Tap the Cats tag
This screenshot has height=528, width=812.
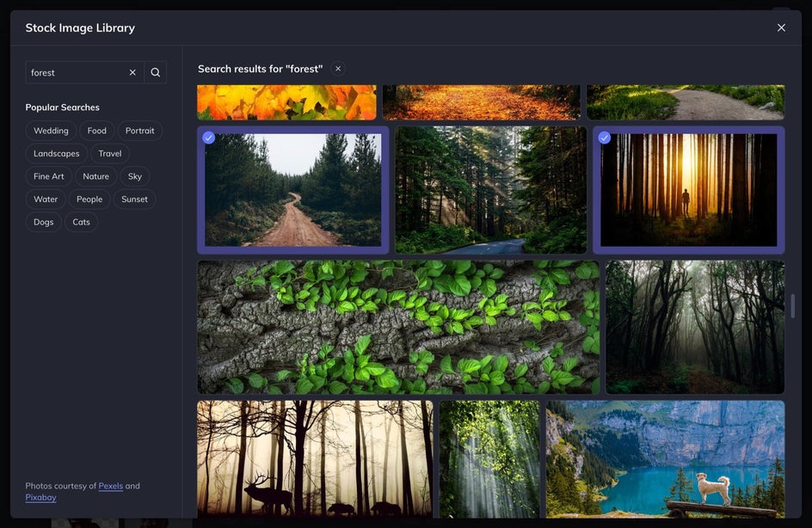tap(82, 222)
